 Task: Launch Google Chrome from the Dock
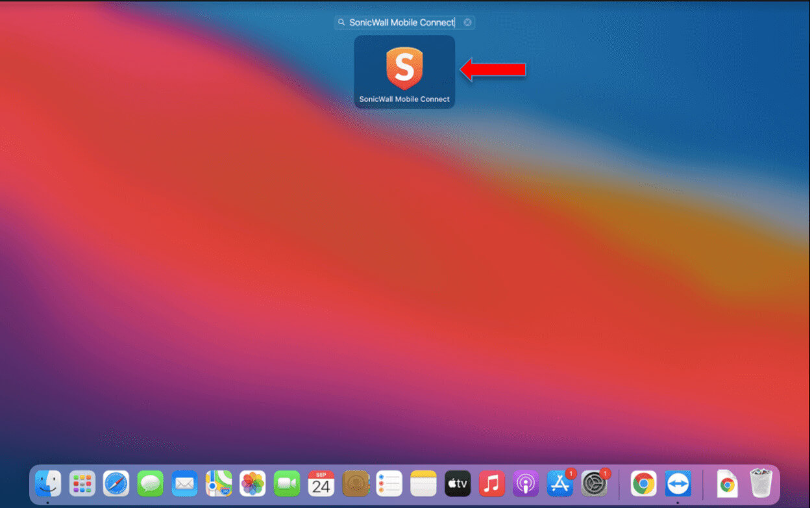click(x=643, y=483)
